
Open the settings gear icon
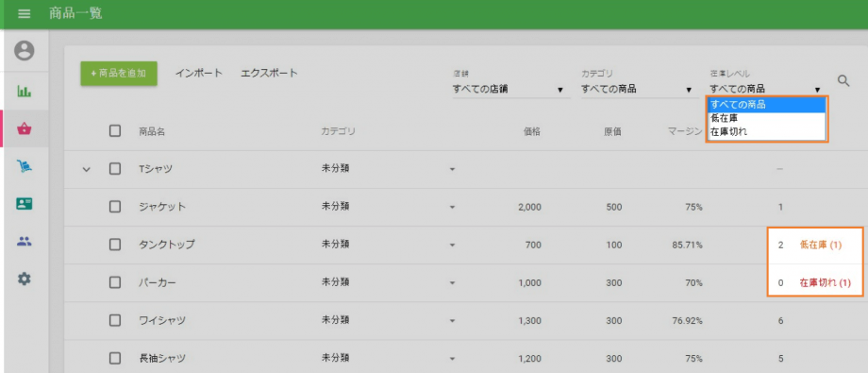tap(24, 279)
